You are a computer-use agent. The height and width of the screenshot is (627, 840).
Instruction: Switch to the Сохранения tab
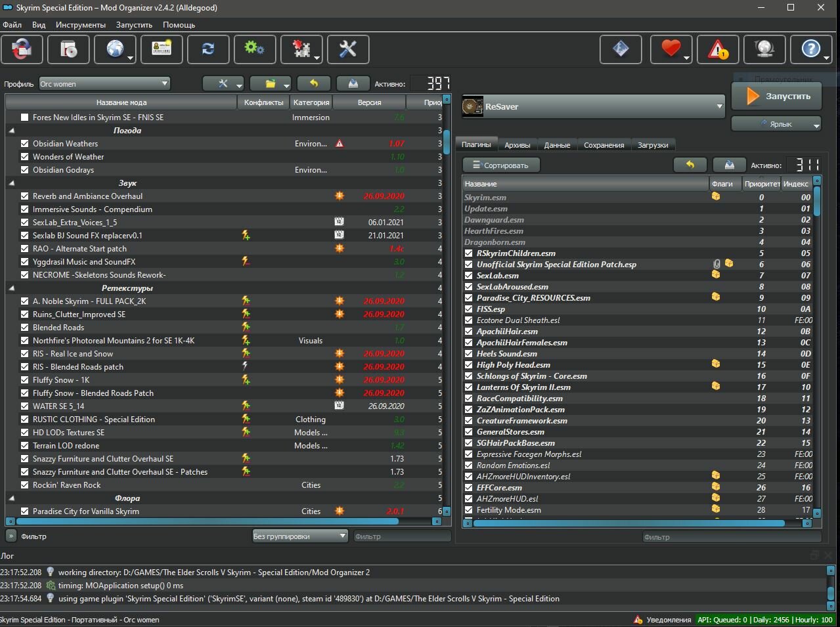pyautogui.click(x=604, y=145)
